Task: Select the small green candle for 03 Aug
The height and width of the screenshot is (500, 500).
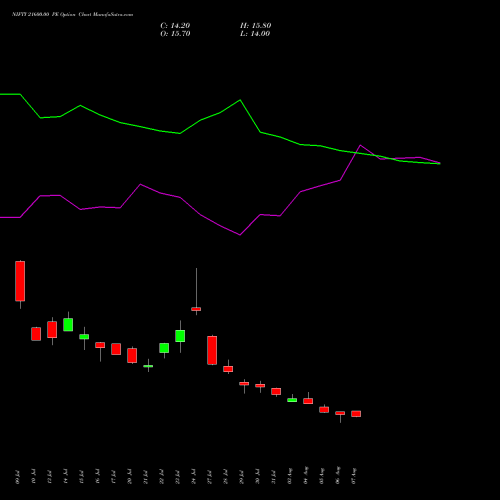Action: pyautogui.click(x=292, y=400)
